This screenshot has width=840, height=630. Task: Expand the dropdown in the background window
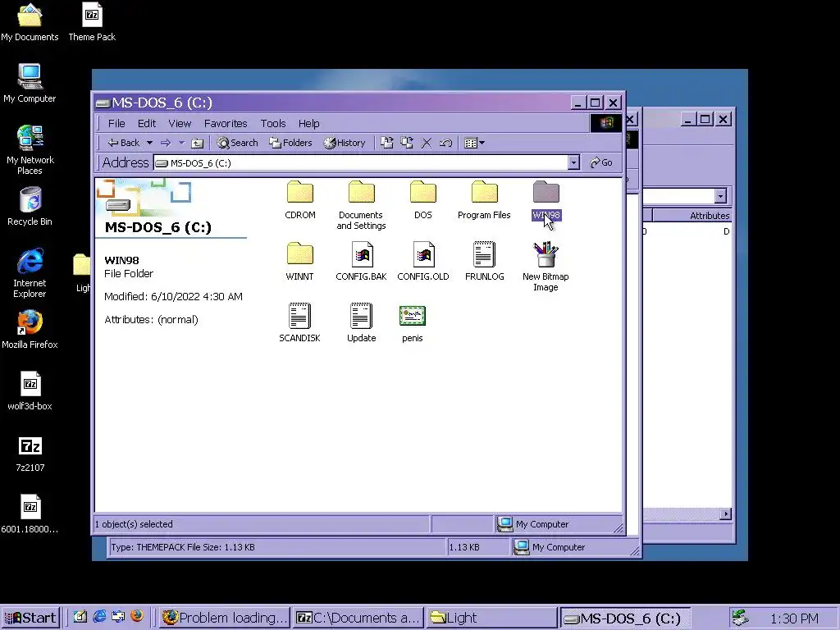click(720, 196)
